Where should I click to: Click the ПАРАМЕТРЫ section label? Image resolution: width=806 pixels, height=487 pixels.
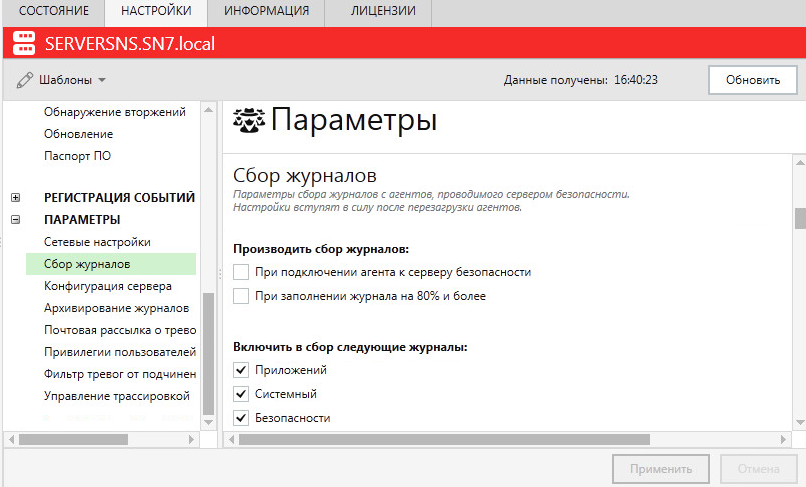82,220
